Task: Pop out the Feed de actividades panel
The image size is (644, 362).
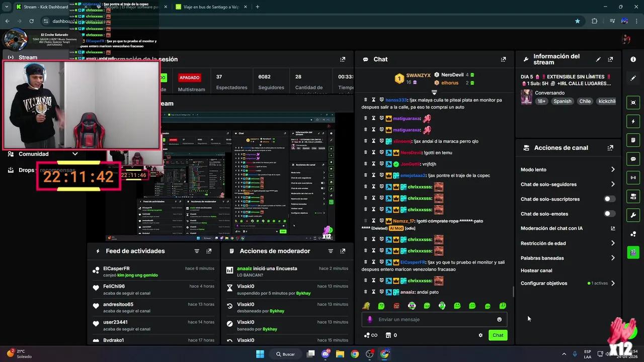Action: 209,251
